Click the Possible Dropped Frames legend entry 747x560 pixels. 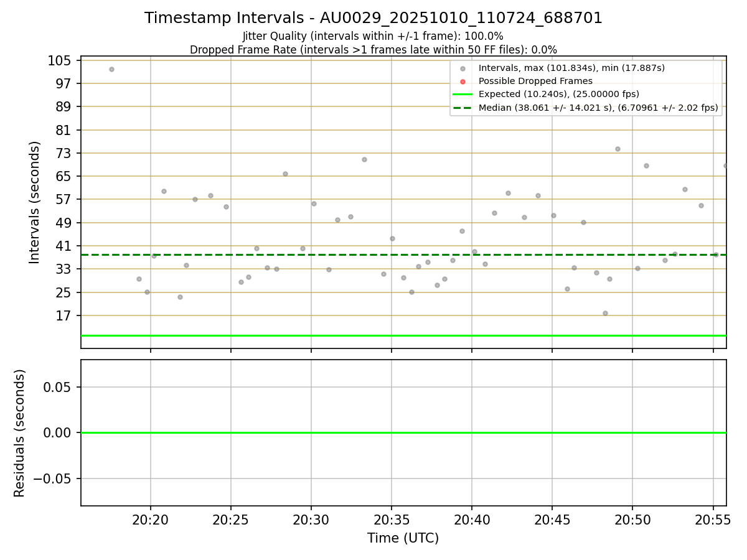pos(535,81)
